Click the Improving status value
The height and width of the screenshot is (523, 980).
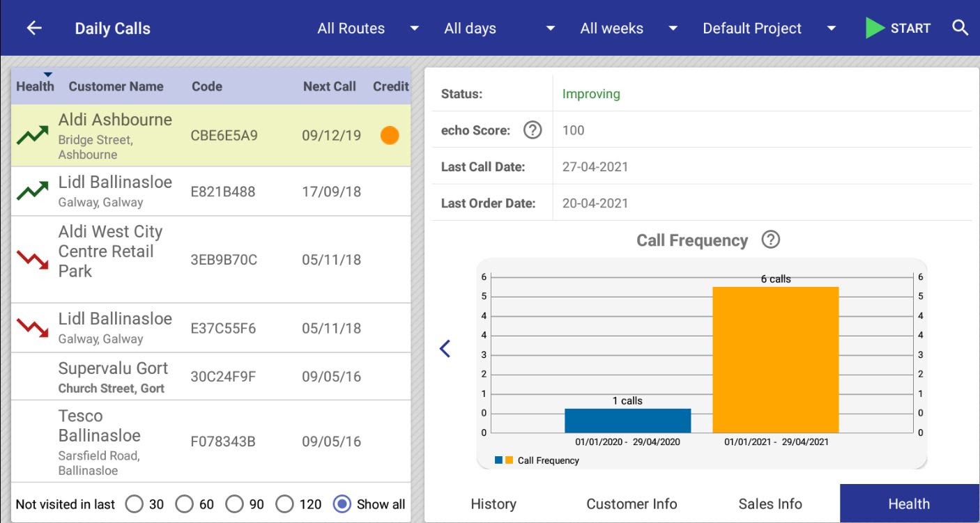tap(591, 94)
